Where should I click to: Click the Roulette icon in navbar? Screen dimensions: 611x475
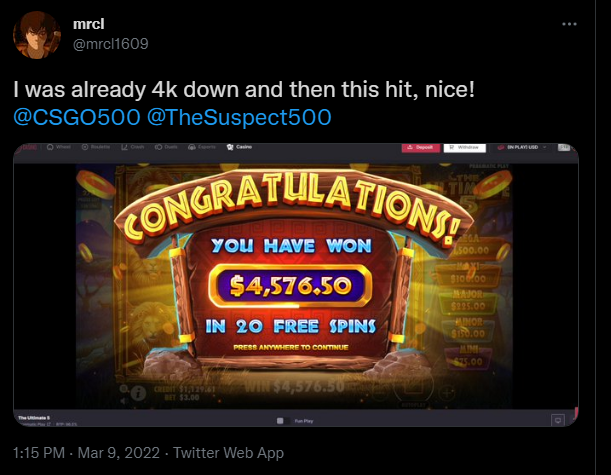point(85,147)
